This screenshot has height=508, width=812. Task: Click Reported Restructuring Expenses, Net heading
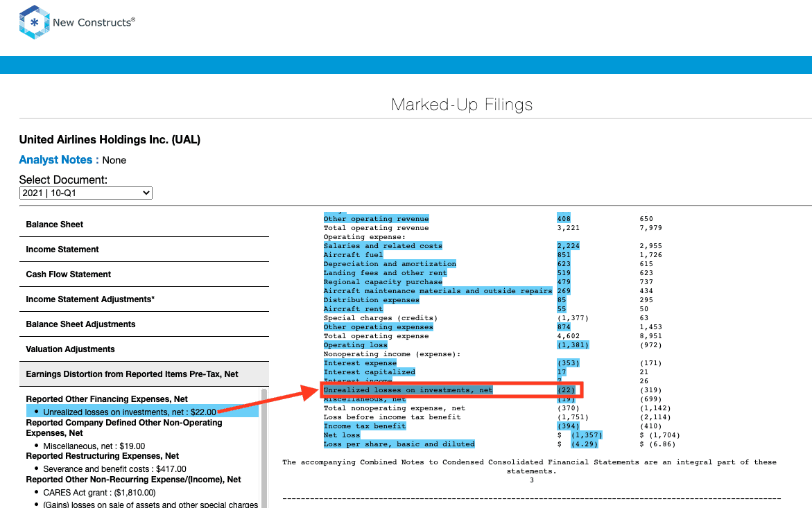pos(102,456)
